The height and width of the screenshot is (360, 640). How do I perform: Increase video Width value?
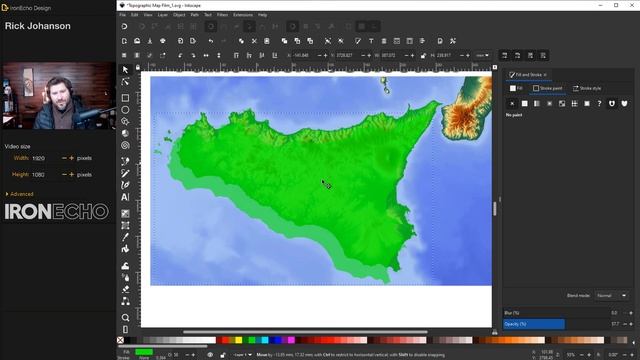pos(71,158)
